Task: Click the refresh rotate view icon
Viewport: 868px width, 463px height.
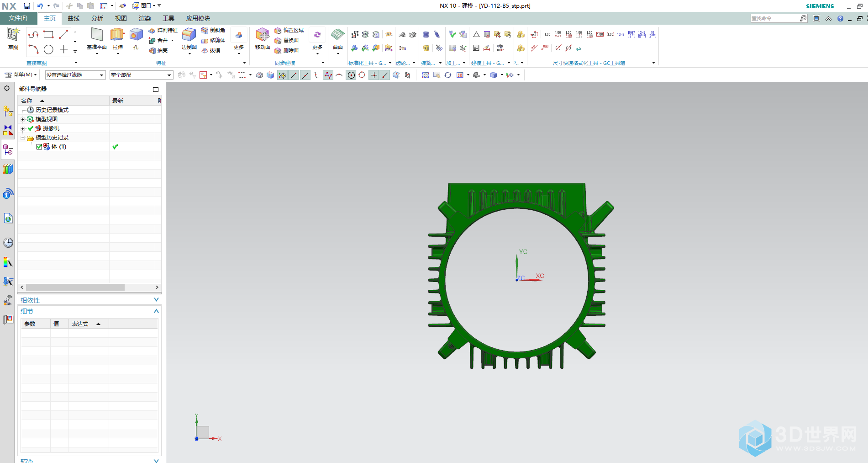Action: tap(448, 75)
